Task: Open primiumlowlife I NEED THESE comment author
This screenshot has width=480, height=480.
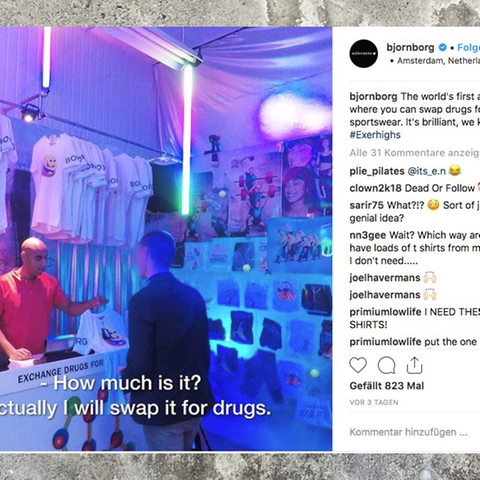Action: click(x=385, y=312)
